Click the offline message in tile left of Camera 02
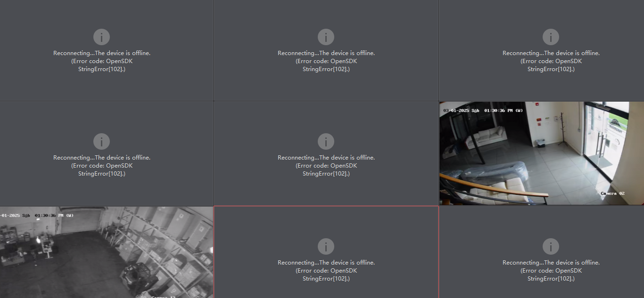This screenshot has height=298, width=644. (x=326, y=166)
